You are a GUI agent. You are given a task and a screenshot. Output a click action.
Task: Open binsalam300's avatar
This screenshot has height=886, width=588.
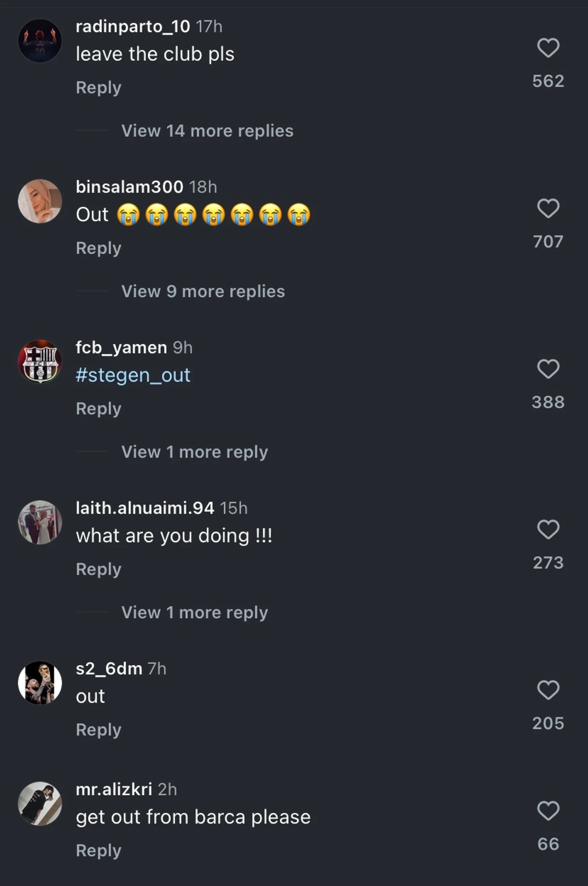pyautogui.click(x=40, y=201)
